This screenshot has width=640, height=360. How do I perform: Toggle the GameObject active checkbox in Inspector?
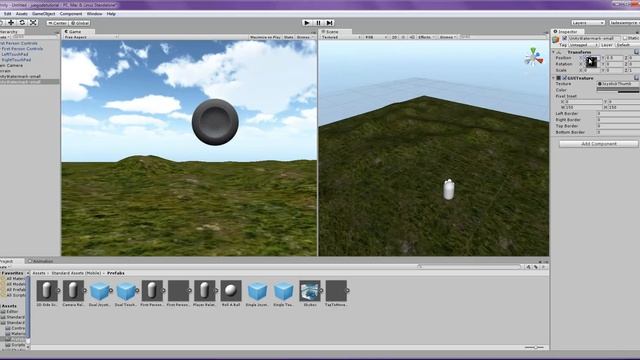click(x=565, y=38)
